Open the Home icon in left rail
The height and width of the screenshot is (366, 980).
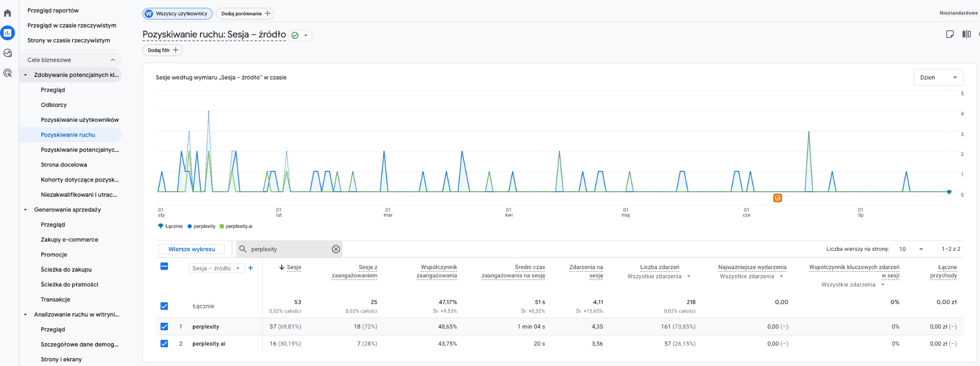pyautogui.click(x=7, y=13)
